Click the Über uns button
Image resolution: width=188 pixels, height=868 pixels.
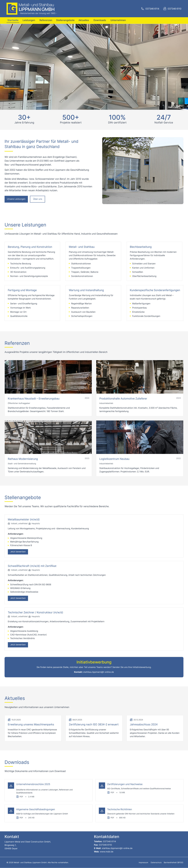pos(38,199)
